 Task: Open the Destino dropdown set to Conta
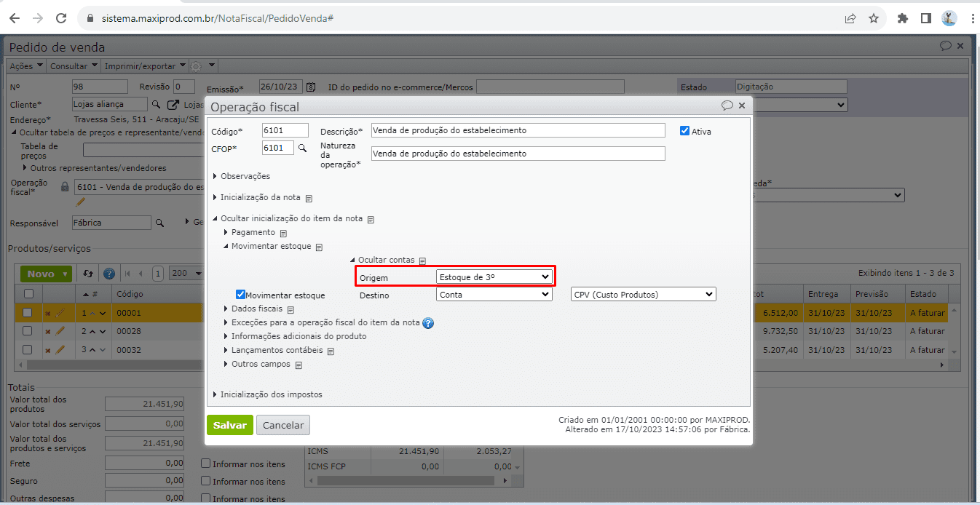click(x=494, y=294)
